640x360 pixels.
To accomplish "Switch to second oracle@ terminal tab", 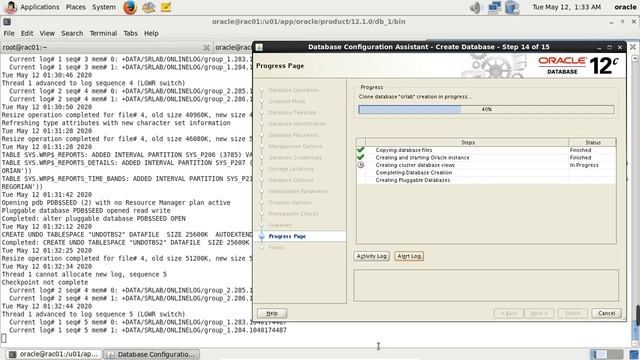I will point(233,47).
